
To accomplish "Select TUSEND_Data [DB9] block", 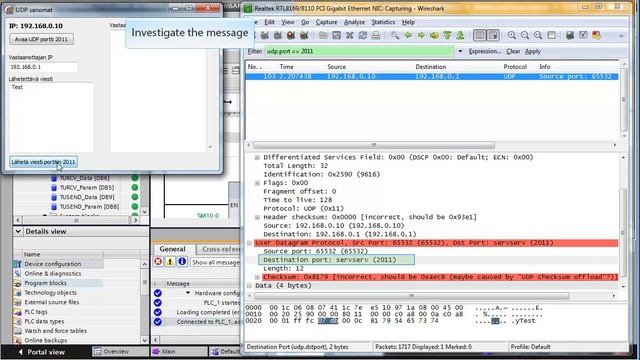I will click(x=87, y=197).
